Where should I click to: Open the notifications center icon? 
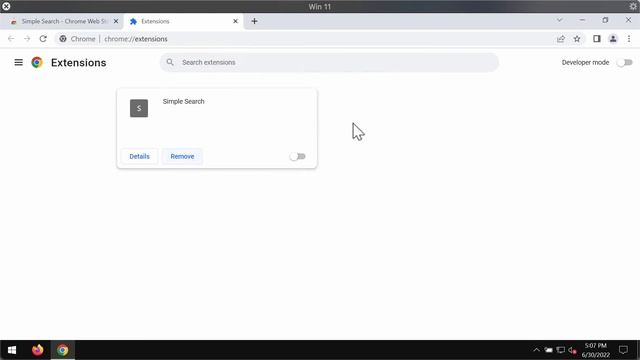(623, 350)
